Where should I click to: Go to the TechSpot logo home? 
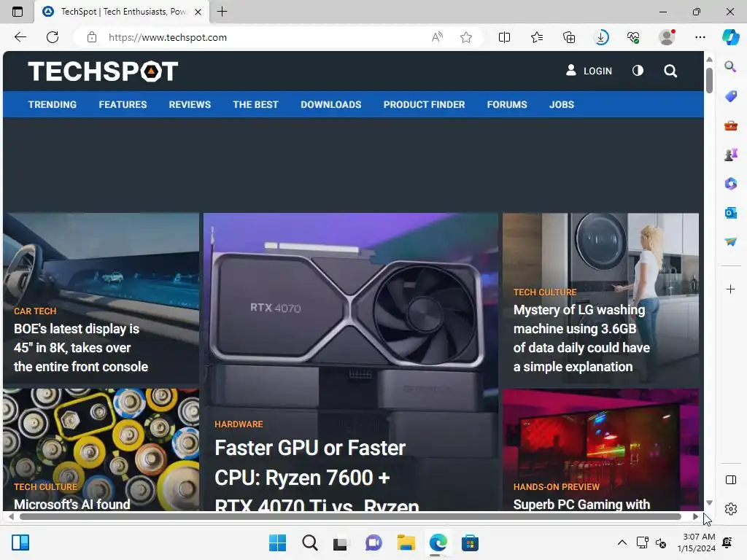click(103, 71)
